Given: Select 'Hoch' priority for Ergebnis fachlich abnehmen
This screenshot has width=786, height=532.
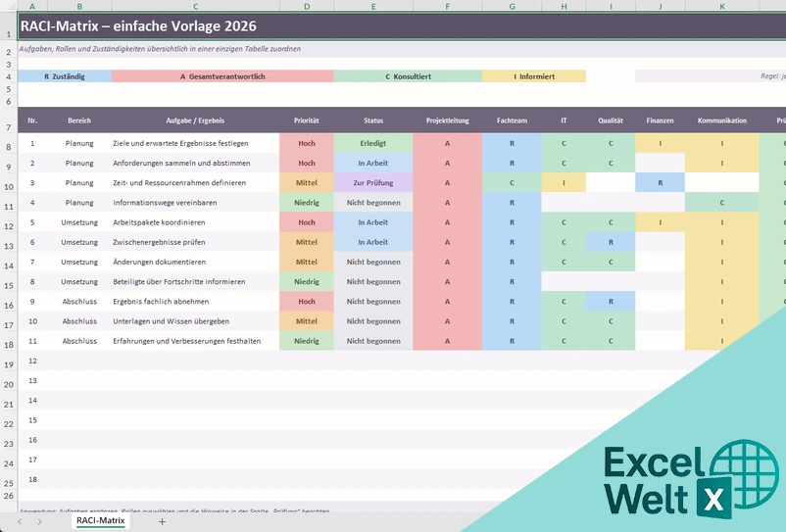Looking at the screenshot, I should 307,302.
